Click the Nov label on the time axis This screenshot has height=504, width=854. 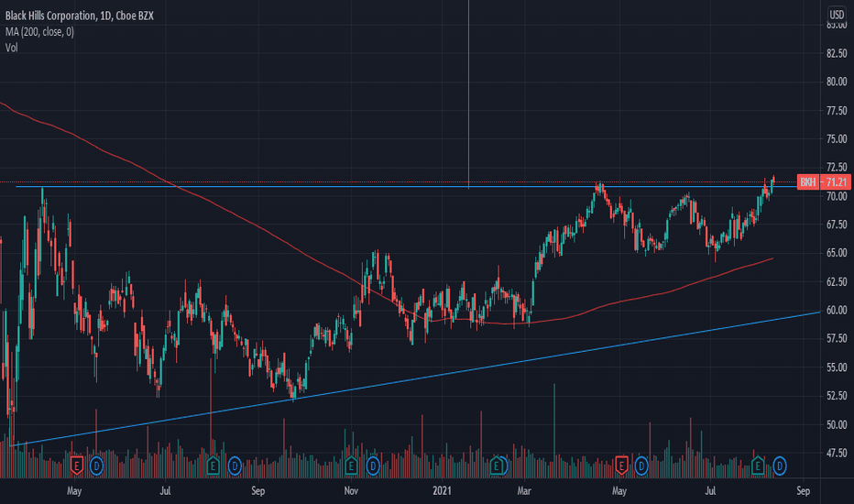351,491
